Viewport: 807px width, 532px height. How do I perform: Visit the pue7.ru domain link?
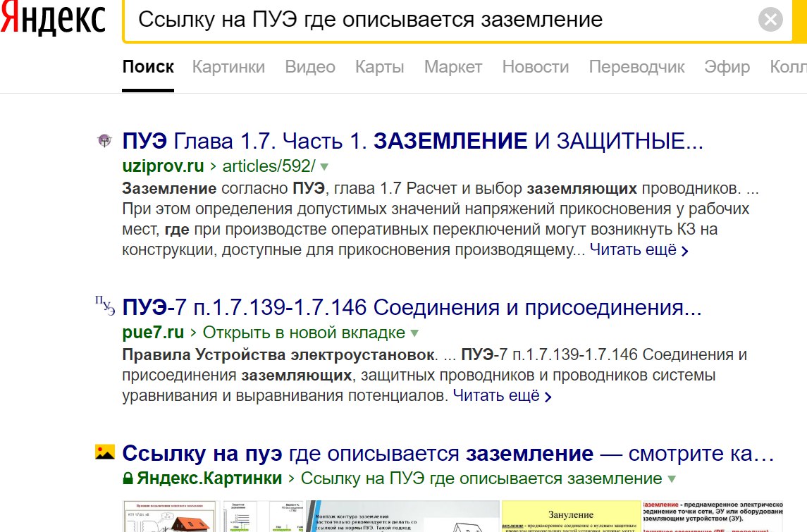153,333
